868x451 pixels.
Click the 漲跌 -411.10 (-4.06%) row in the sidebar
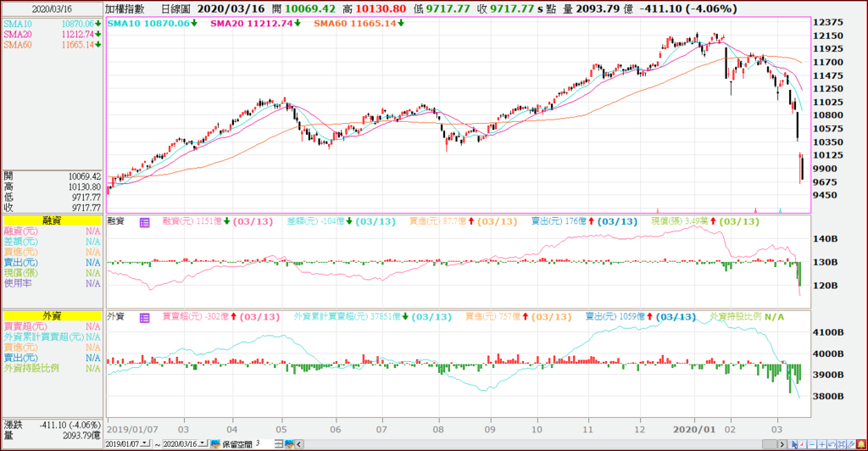pyautogui.click(x=52, y=425)
